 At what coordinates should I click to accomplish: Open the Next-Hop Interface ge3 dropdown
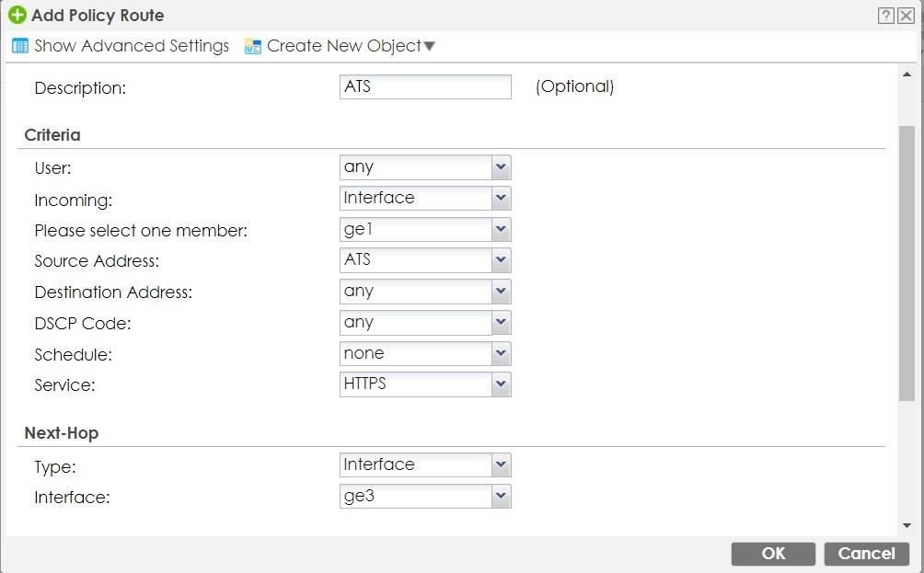tap(501, 497)
